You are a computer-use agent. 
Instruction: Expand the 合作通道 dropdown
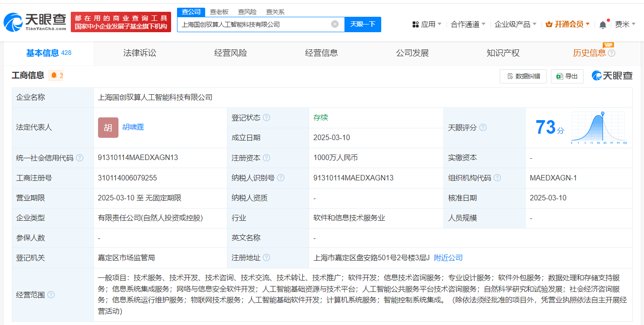[468, 24]
